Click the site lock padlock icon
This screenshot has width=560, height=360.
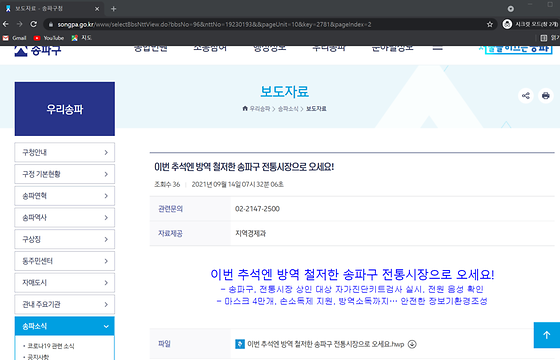(x=51, y=25)
